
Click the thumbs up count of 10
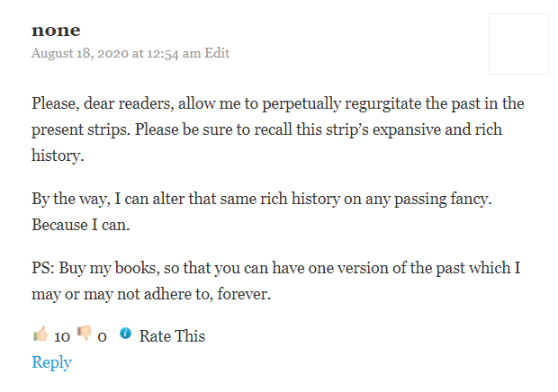click(62, 337)
